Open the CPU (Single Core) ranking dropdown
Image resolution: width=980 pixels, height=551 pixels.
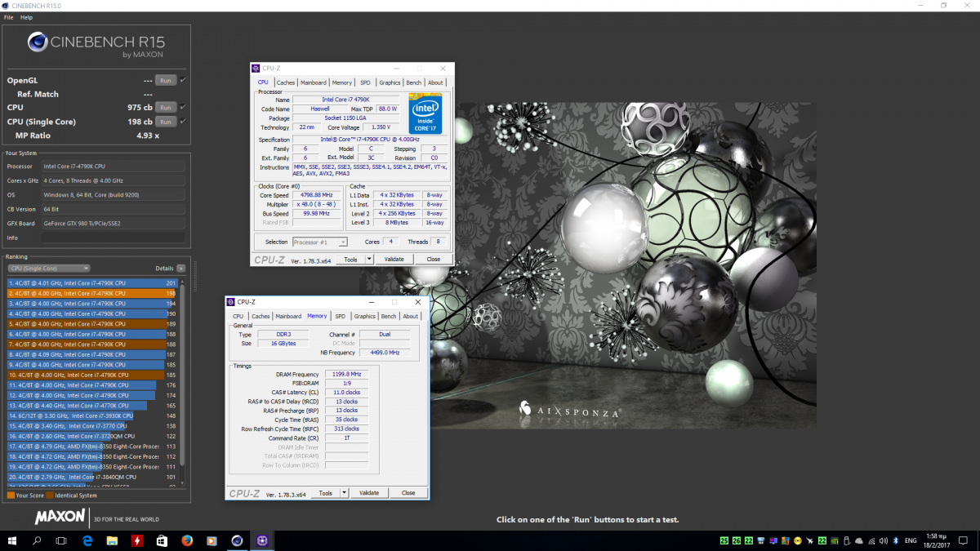pyautogui.click(x=48, y=268)
